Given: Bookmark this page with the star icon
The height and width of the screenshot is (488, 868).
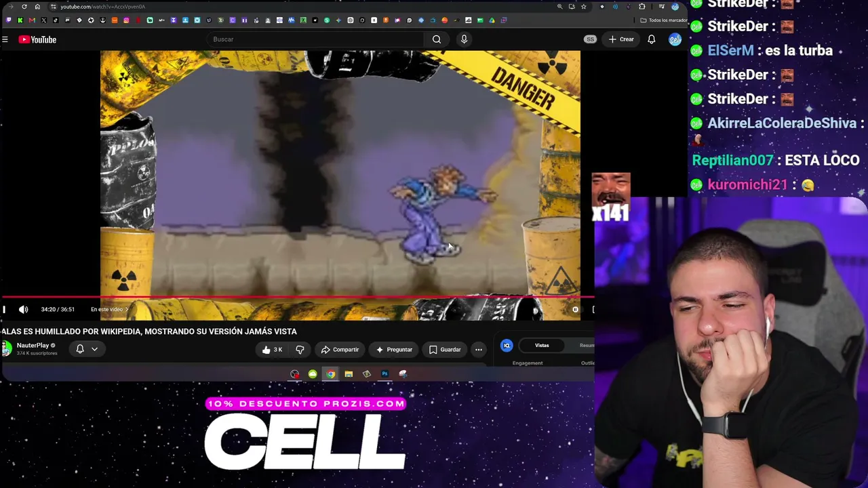Looking at the screenshot, I should point(583,7).
